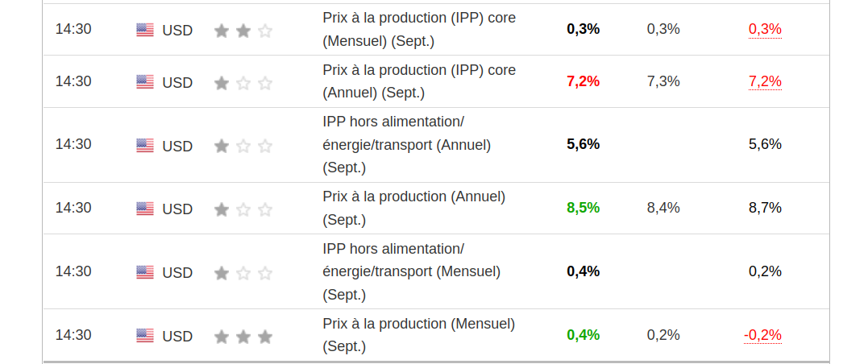Viewport: 868px width, 364px height.
Task: Open the Prix à la production (IPP) core (Mensuel) event
Action: 418,29
